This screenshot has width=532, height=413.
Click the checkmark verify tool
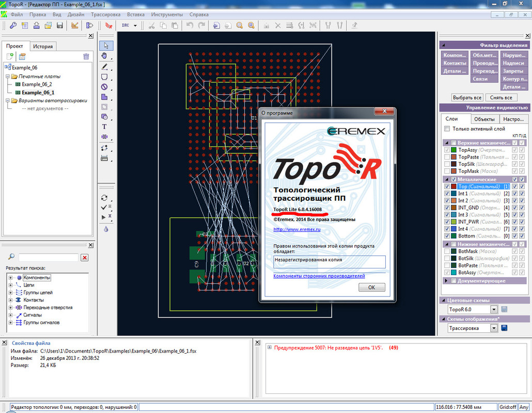point(104,207)
